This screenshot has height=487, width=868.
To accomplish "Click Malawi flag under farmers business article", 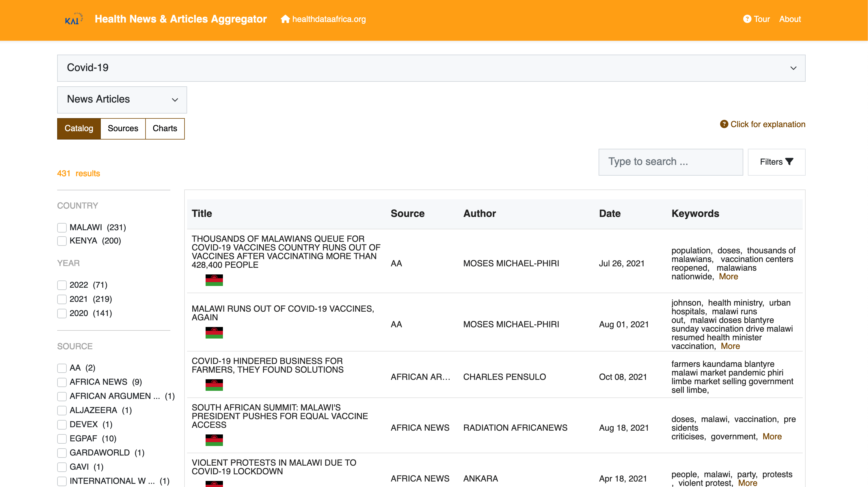I will click(214, 384).
